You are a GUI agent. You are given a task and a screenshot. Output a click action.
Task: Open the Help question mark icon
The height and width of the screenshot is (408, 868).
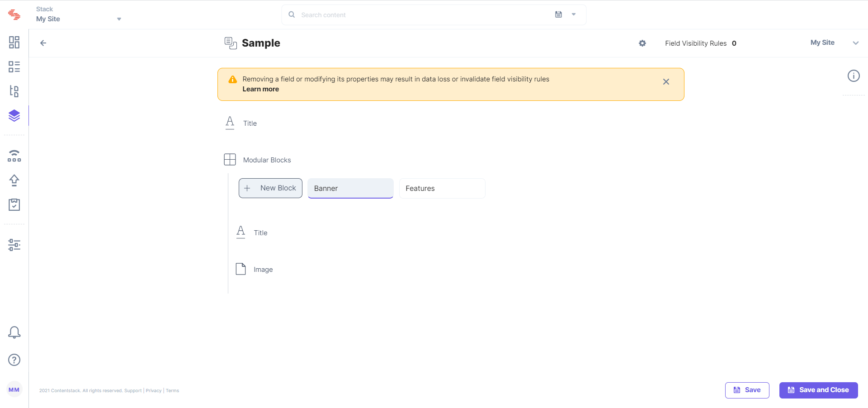click(x=14, y=360)
